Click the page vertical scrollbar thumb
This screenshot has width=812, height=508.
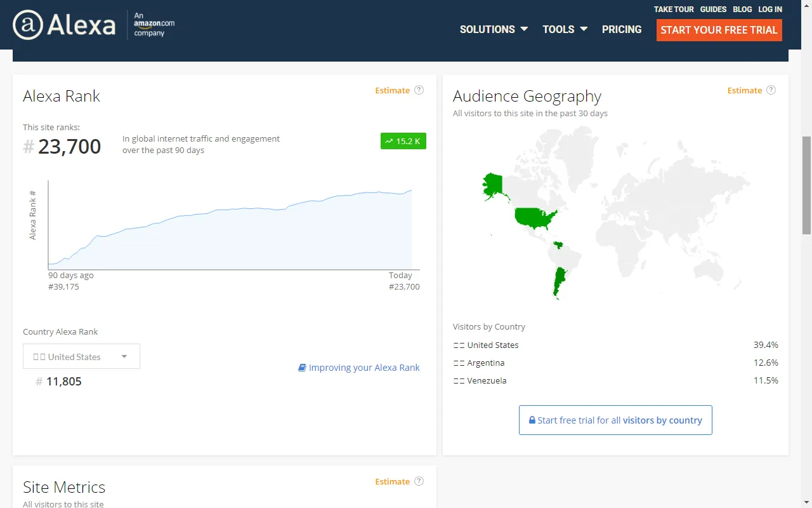coord(807,185)
